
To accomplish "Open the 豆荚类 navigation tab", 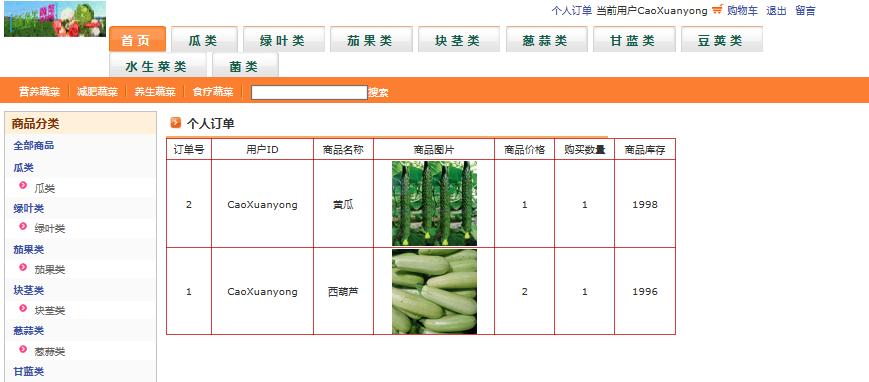I will (721, 39).
